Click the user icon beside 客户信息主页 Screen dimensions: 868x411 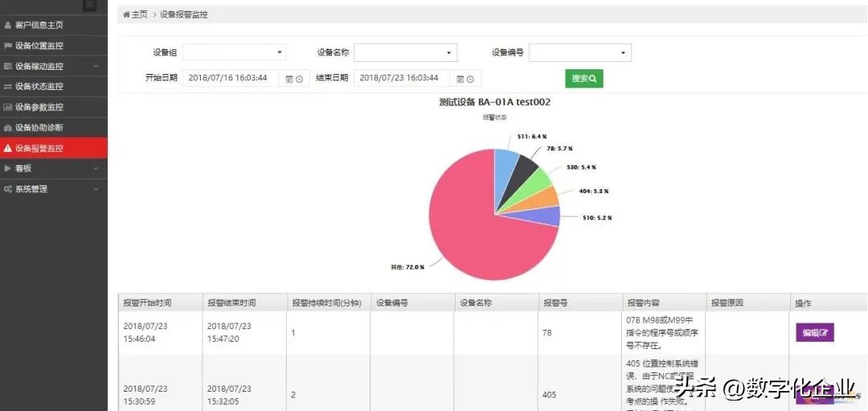(x=8, y=25)
